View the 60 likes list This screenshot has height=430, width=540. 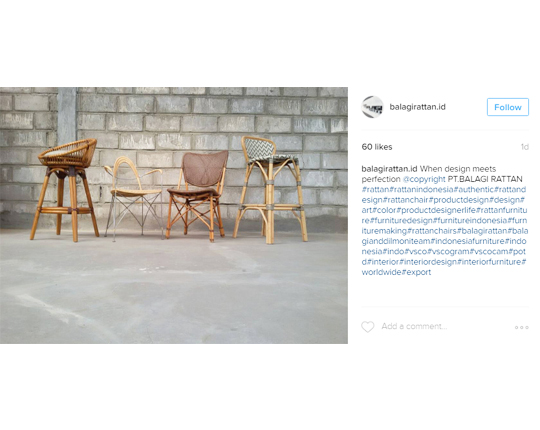(x=377, y=147)
